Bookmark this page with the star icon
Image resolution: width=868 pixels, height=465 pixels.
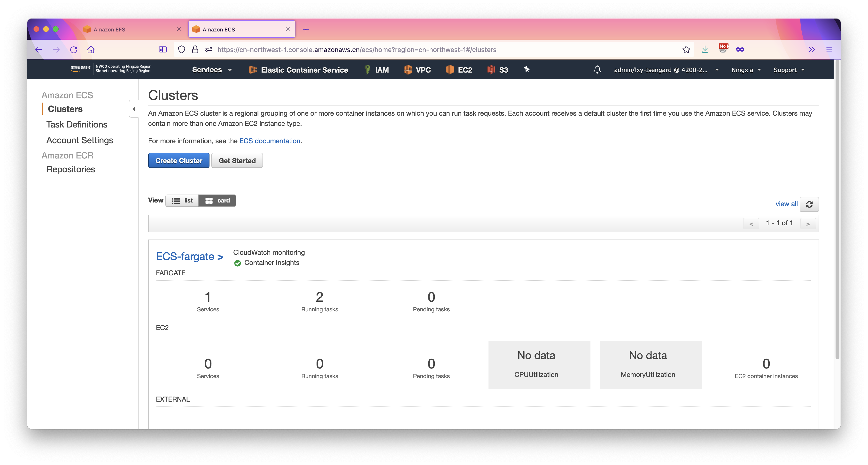coord(686,50)
